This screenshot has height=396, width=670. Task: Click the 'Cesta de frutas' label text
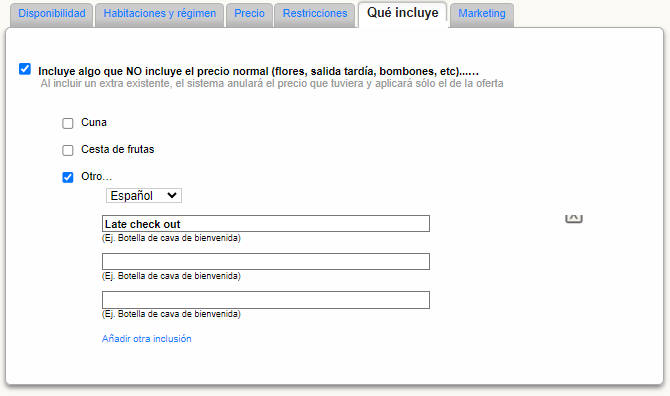(118, 150)
